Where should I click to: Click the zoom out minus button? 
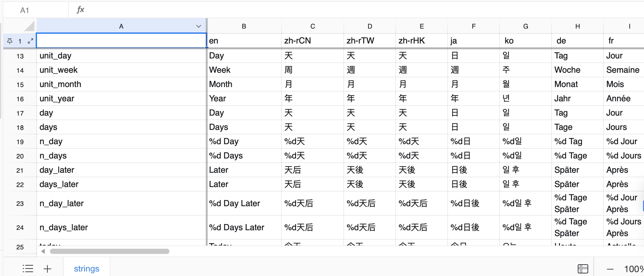(610, 269)
